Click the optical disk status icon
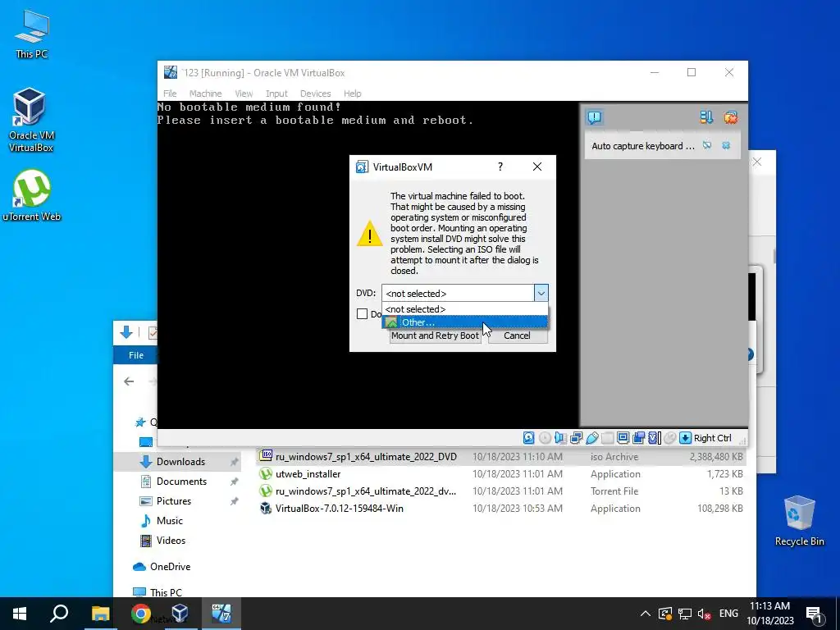This screenshot has height=630, width=840. pyautogui.click(x=545, y=438)
